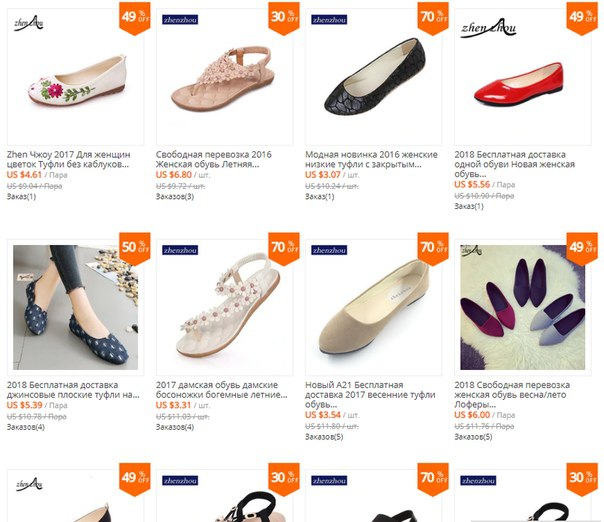This screenshot has height=522, width=604.
Task: Click the 49% off badge on red shoe
Action: tap(582, 18)
